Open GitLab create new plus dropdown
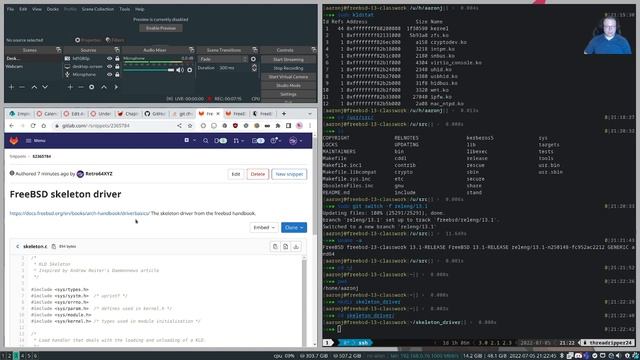 click(189, 140)
